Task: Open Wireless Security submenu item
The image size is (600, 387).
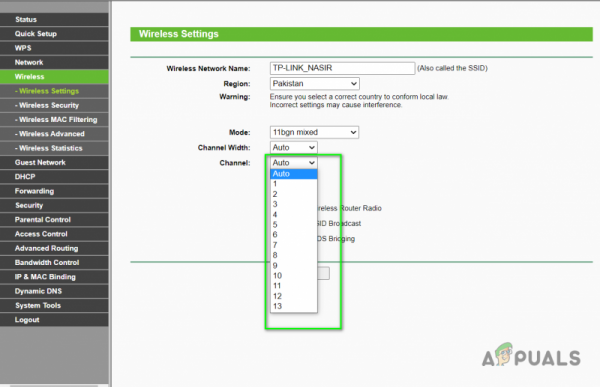Action: (54, 105)
